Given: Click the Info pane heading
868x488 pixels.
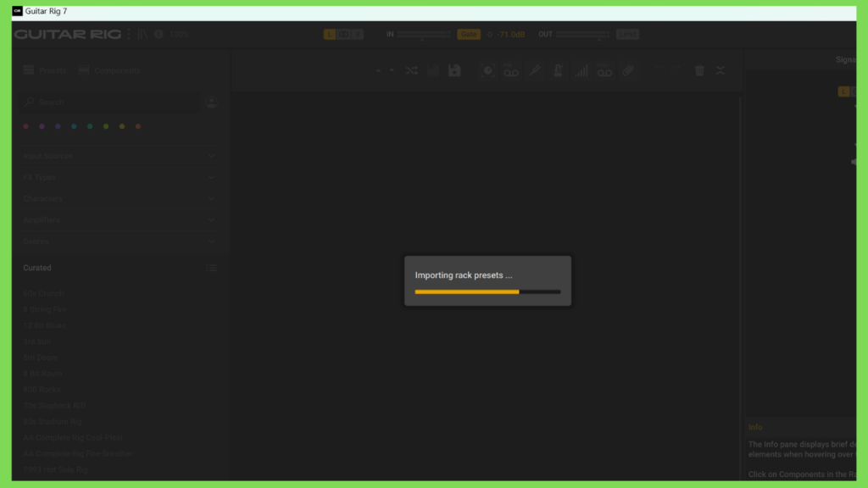Looking at the screenshot, I should click(755, 428).
